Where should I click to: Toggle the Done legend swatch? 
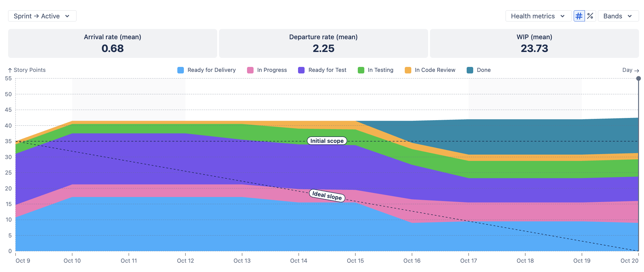[470, 70]
